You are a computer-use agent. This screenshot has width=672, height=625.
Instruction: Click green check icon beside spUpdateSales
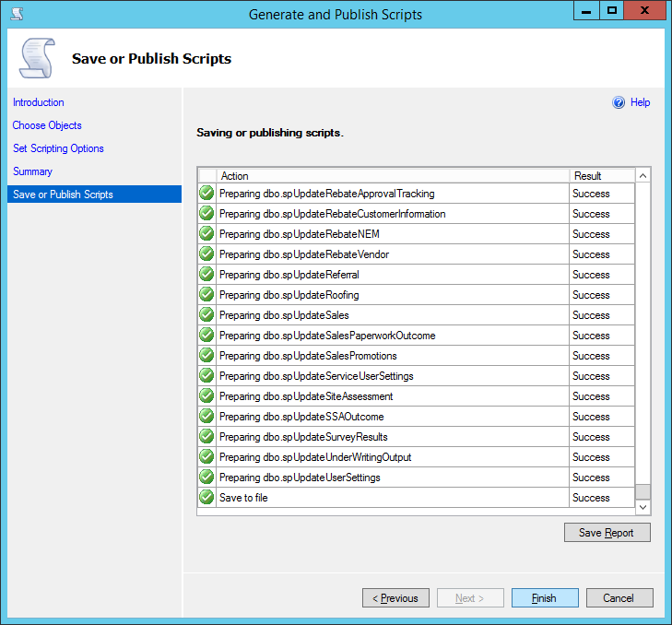click(206, 315)
